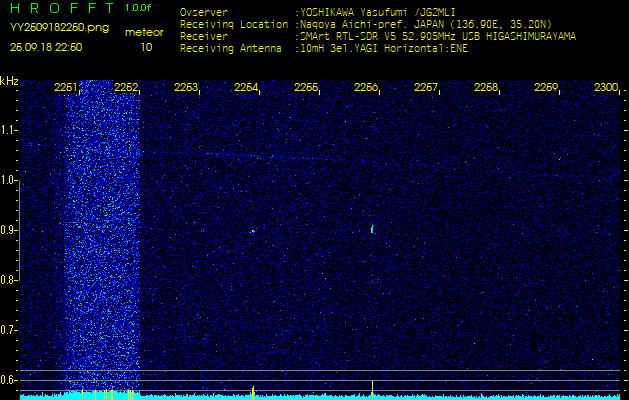Click the 2257 time axis label
The width and height of the screenshot is (629, 400).
pyautogui.click(x=426, y=87)
